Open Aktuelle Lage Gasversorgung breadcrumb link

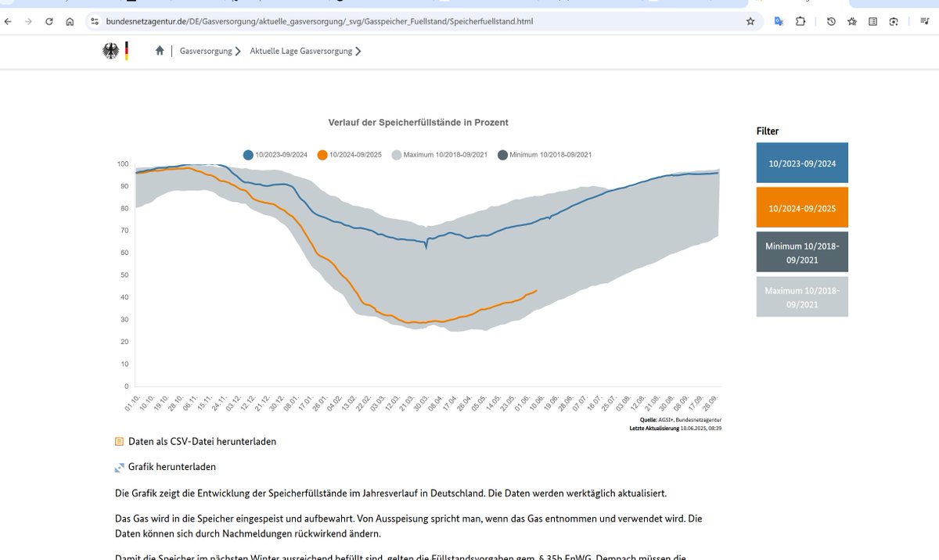click(301, 51)
